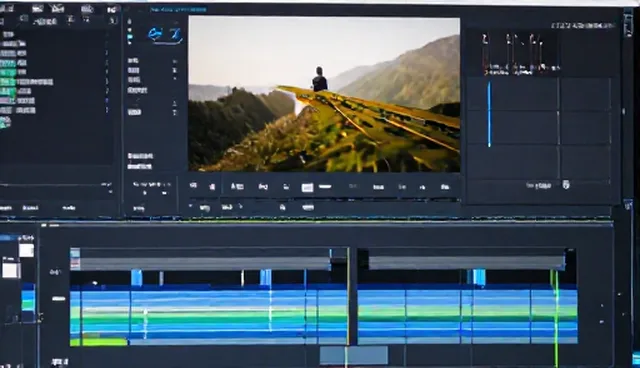Viewport: 640px width, 368px height.
Task: Click the solid white rectangle button under the preview
Action: (307, 187)
